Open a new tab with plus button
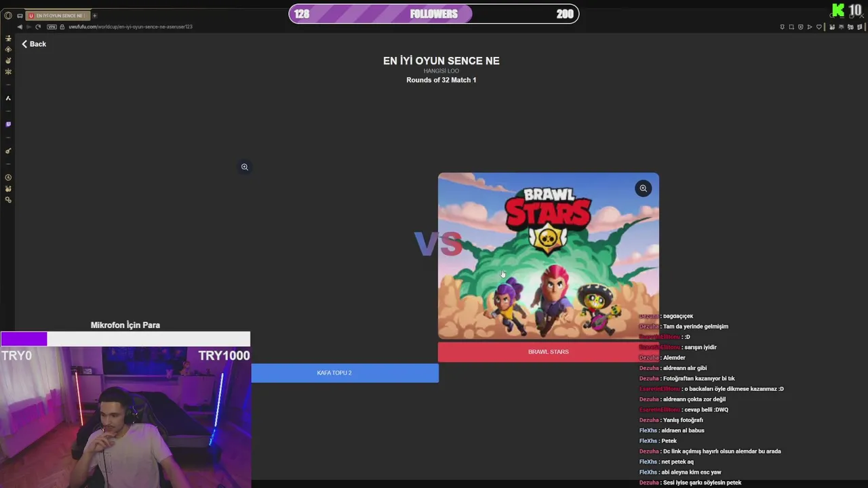The width and height of the screenshot is (868, 488). [x=94, y=16]
